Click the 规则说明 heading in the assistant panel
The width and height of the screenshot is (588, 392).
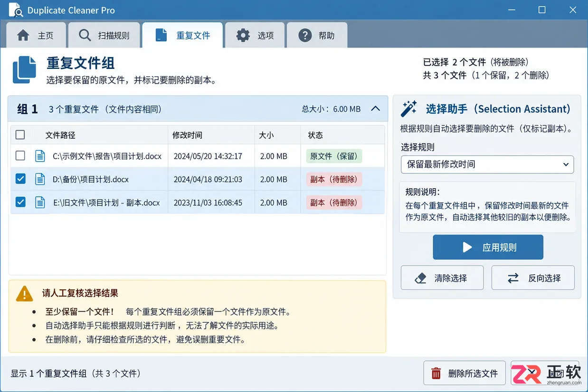[423, 192]
